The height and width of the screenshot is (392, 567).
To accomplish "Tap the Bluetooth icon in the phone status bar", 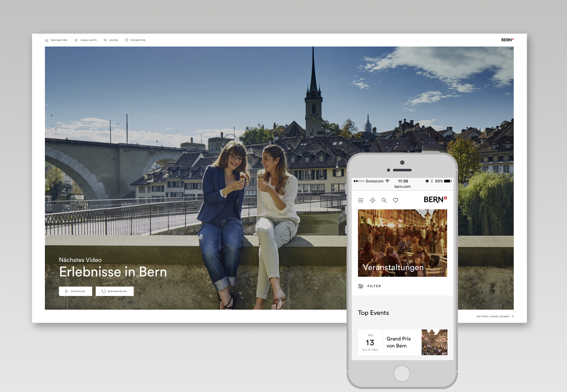I will (x=432, y=181).
